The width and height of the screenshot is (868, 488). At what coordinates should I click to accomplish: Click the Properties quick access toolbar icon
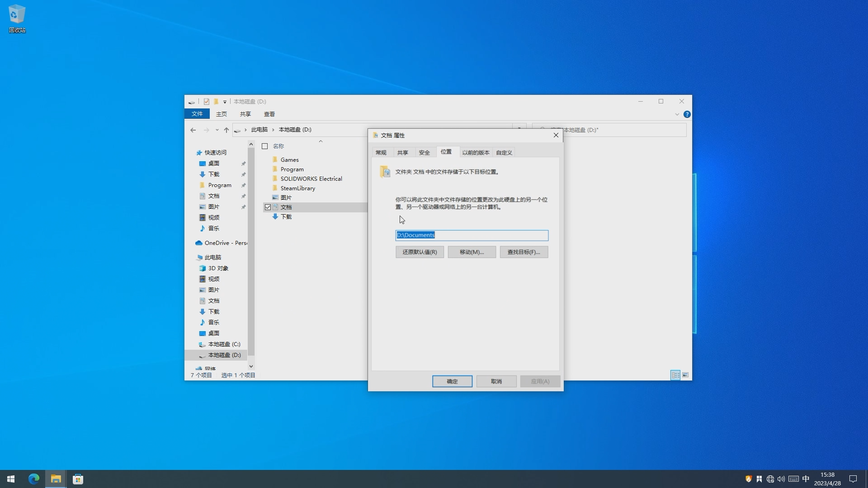coord(206,102)
